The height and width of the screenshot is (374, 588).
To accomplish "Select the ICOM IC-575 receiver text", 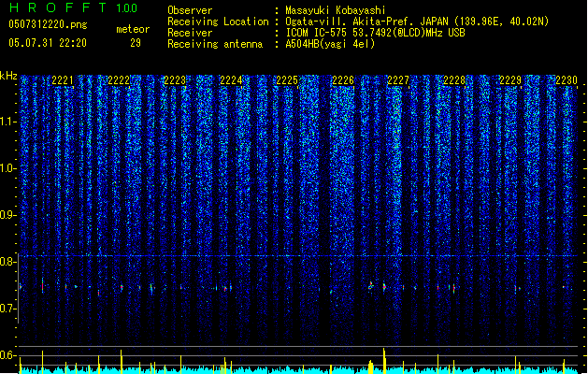I will [x=375, y=33].
